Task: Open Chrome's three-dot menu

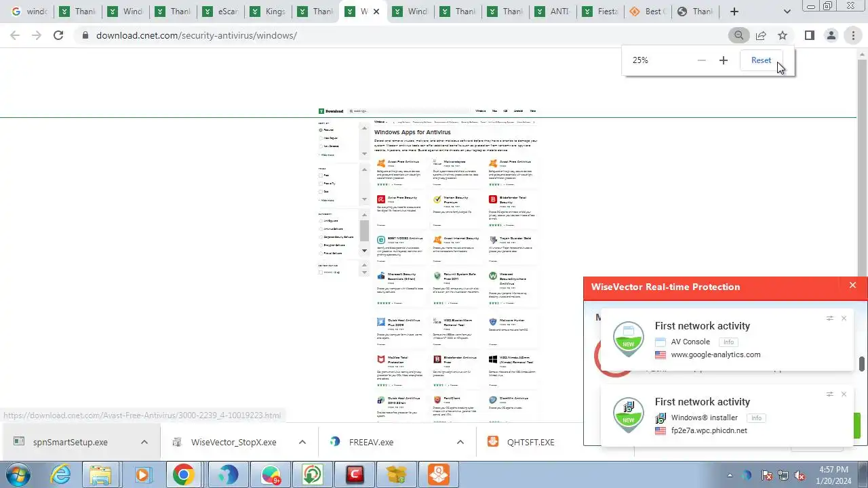Action: pos(853,35)
